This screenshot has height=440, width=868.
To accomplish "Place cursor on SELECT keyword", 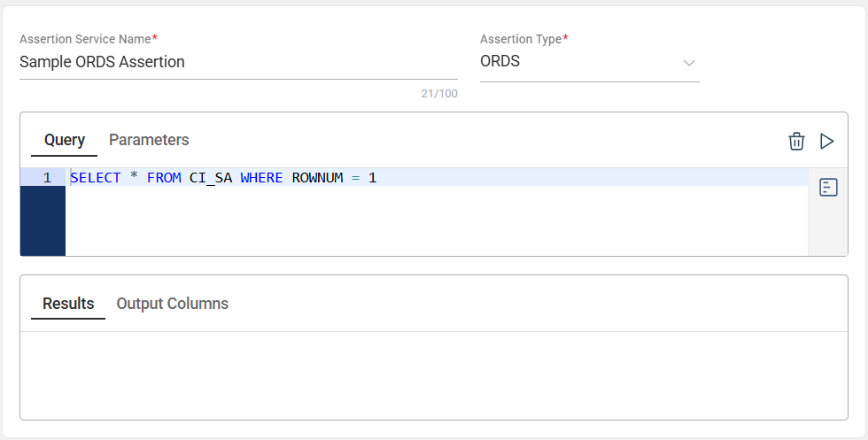I will 96,178.
